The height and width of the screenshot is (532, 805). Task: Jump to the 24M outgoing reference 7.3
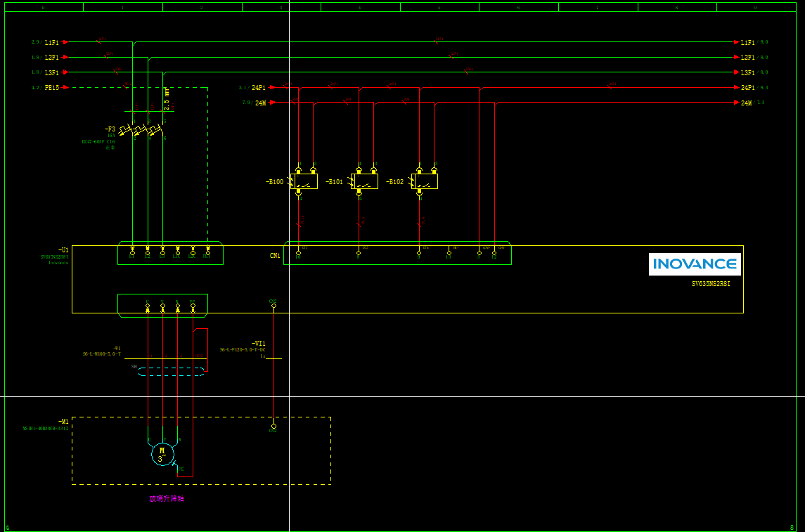point(760,103)
